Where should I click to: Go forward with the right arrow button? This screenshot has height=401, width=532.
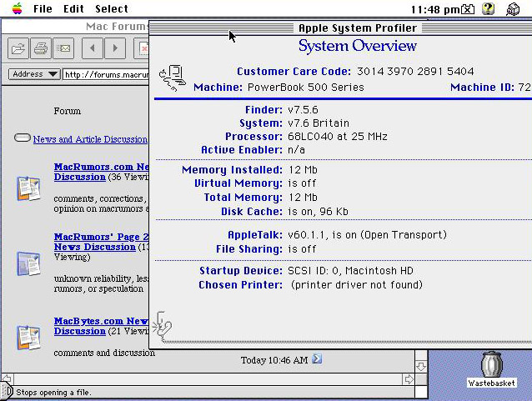point(115,48)
